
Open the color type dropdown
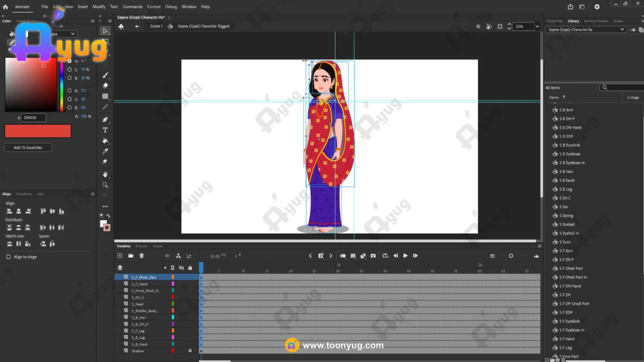73,34
